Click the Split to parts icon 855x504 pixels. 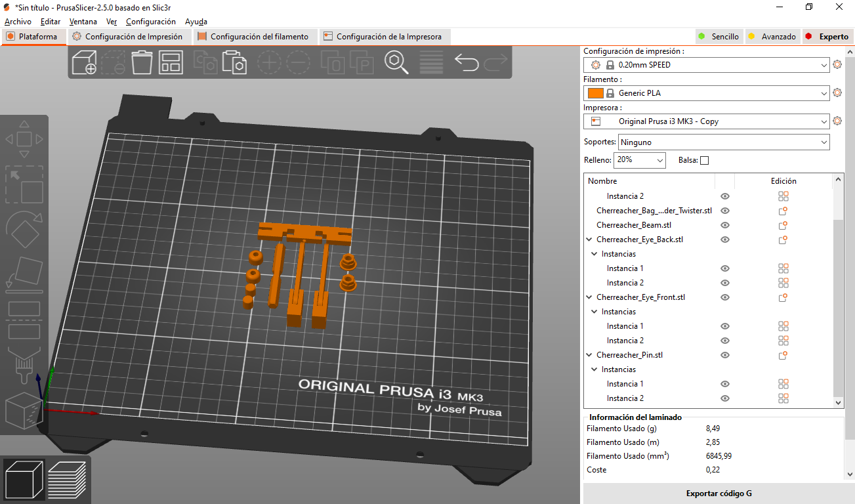point(362,62)
